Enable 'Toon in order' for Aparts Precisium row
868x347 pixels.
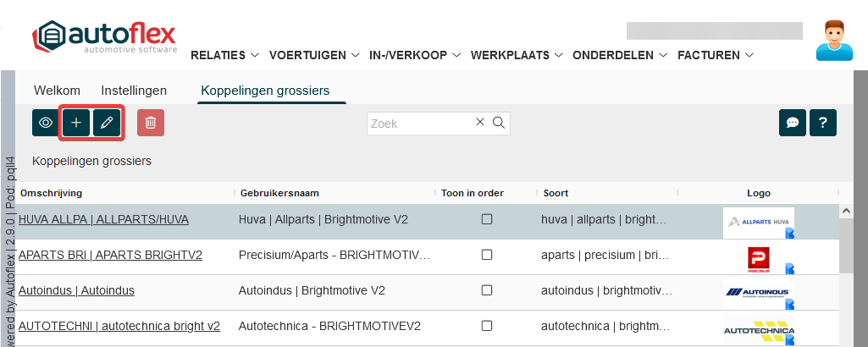[x=487, y=255]
